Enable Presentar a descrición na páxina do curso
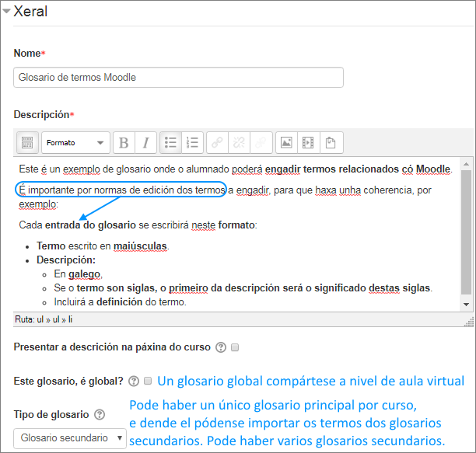The image size is (476, 453). pyautogui.click(x=235, y=347)
